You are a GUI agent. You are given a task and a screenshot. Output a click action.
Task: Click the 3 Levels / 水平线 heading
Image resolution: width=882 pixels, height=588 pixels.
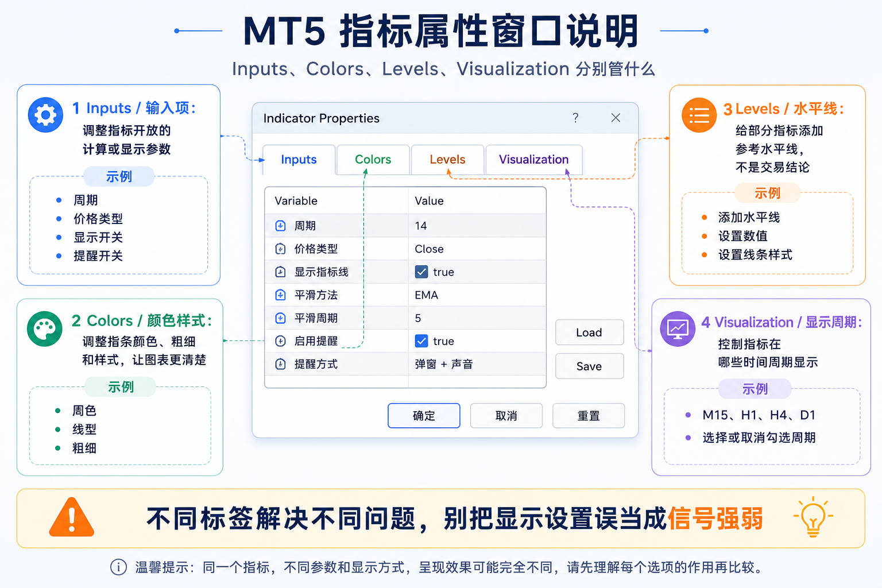tap(784, 109)
